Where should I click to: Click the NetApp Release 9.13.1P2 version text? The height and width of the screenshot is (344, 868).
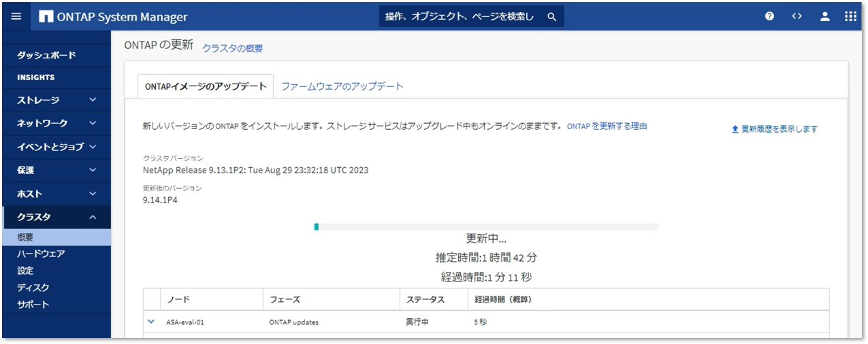pyautogui.click(x=255, y=170)
